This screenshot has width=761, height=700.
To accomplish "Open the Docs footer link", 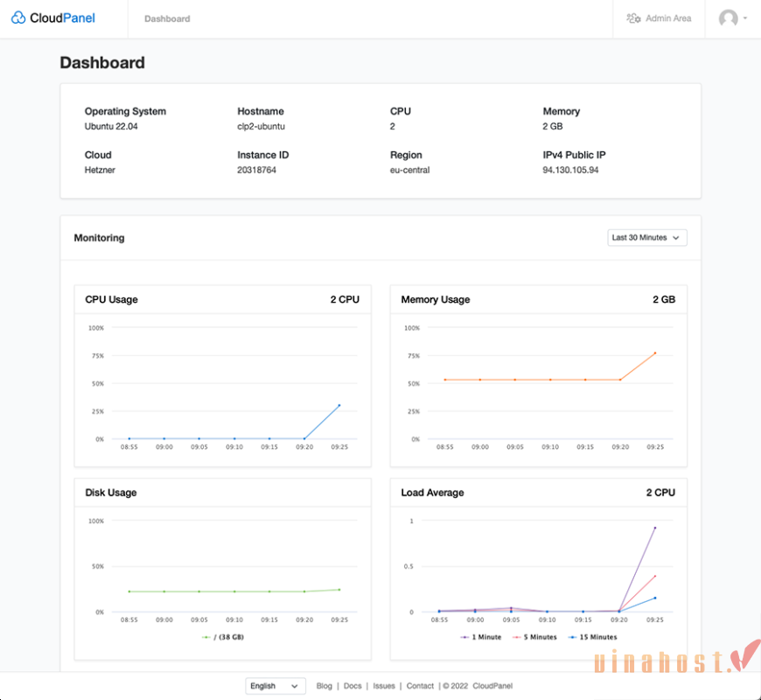I will pyautogui.click(x=353, y=686).
